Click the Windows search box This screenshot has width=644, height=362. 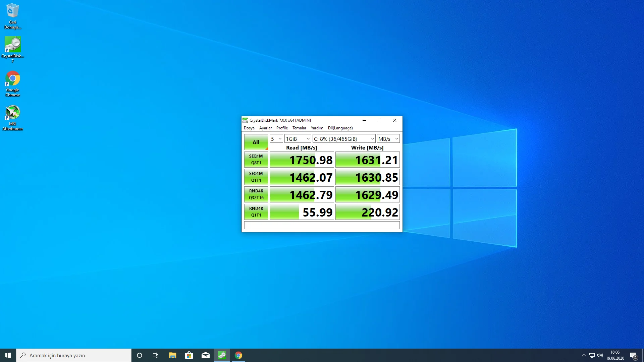[74, 355]
